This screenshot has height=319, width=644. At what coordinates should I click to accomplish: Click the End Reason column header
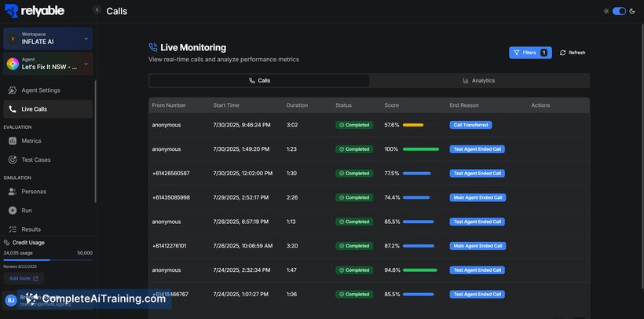[464, 105]
